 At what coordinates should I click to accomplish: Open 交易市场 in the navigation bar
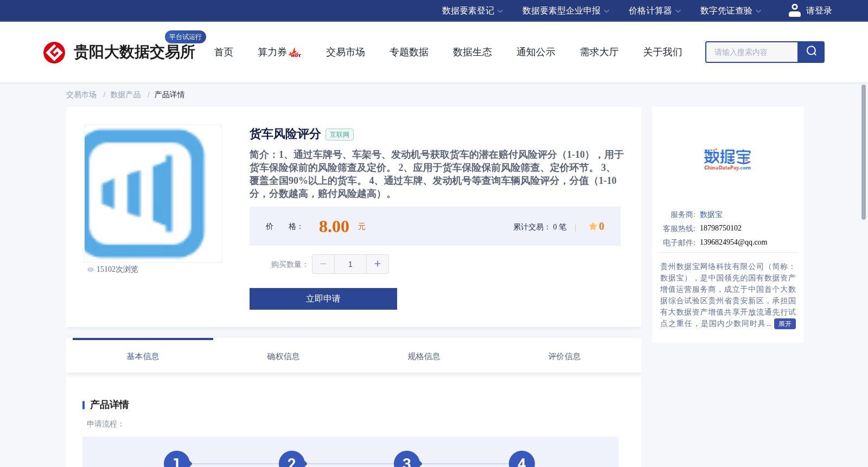pos(346,52)
